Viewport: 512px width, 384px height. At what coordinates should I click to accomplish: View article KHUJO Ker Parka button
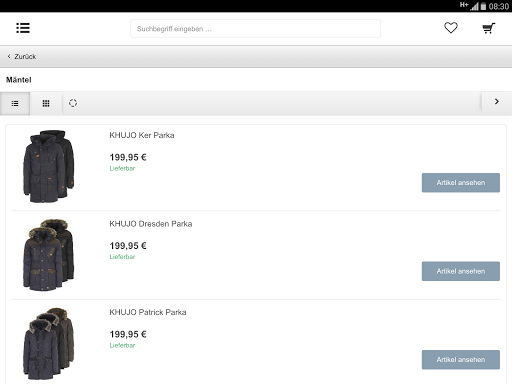coord(461,183)
